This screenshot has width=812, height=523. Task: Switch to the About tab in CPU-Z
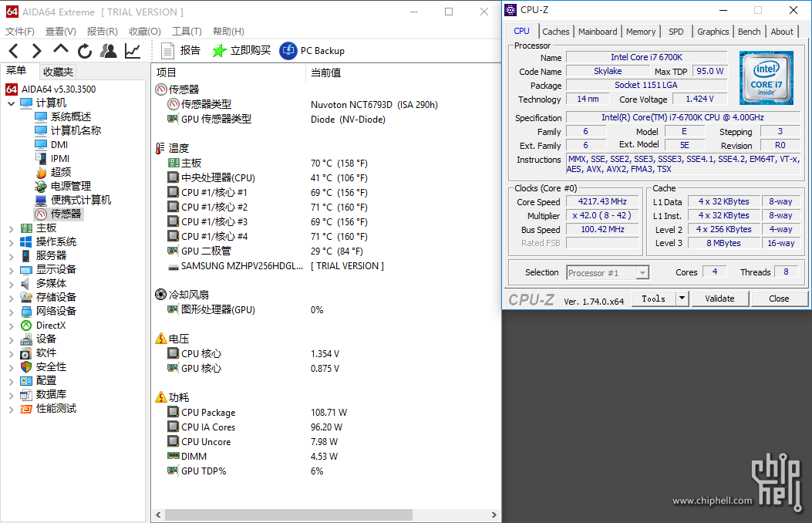[x=782, y=32]
